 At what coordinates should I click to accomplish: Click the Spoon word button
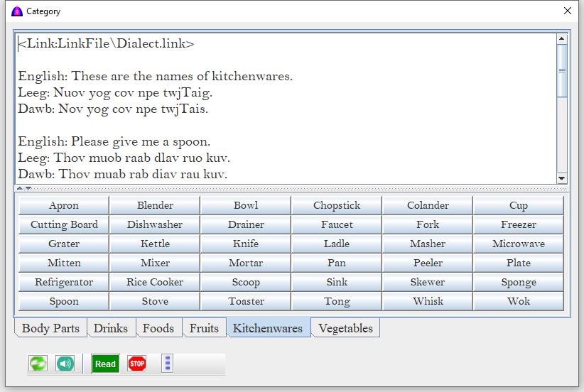pos(64,301)
